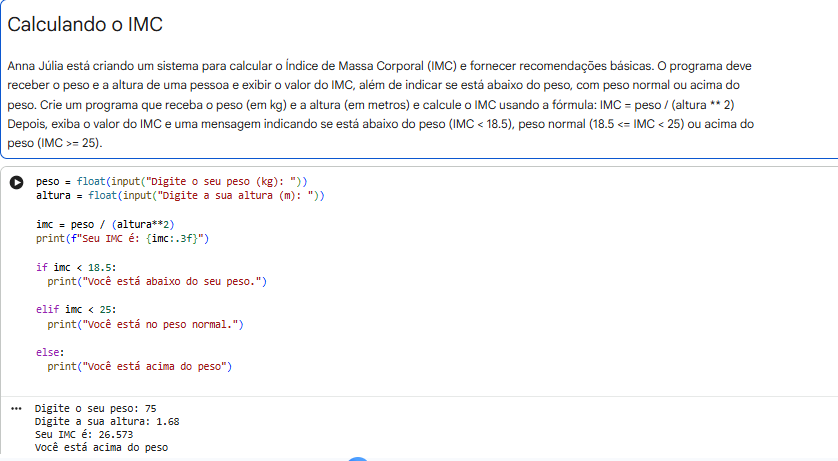This screenshot has height=461, width=838.
Task: Click code line 'imc = peso / (altura**2)'
Action: pos(105,224)
